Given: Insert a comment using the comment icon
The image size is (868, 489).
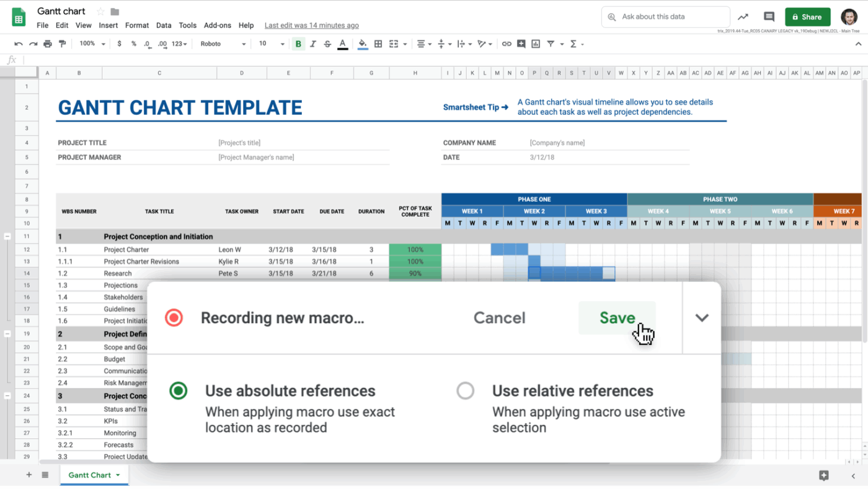Looking at the screenshot, I should pos(521,43).
